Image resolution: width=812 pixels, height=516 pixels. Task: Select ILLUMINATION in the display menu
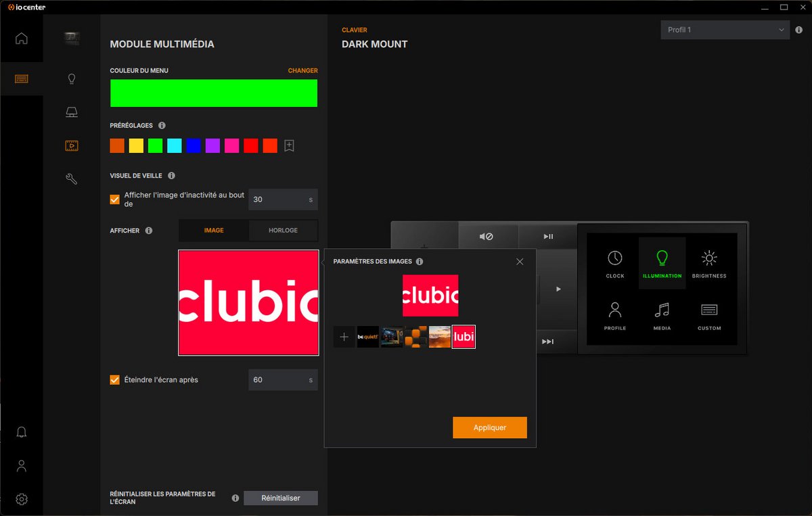pyautogui.click(x=662, y=264)
